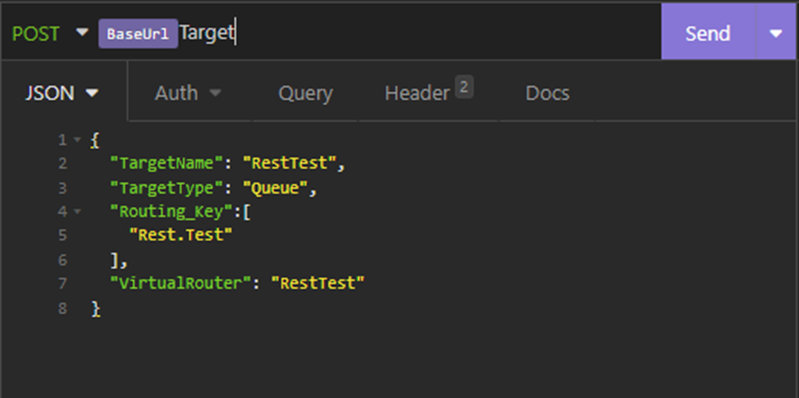Click the header count badge "2"
This screenshot has height=398, width=799.
pos(464,87)
